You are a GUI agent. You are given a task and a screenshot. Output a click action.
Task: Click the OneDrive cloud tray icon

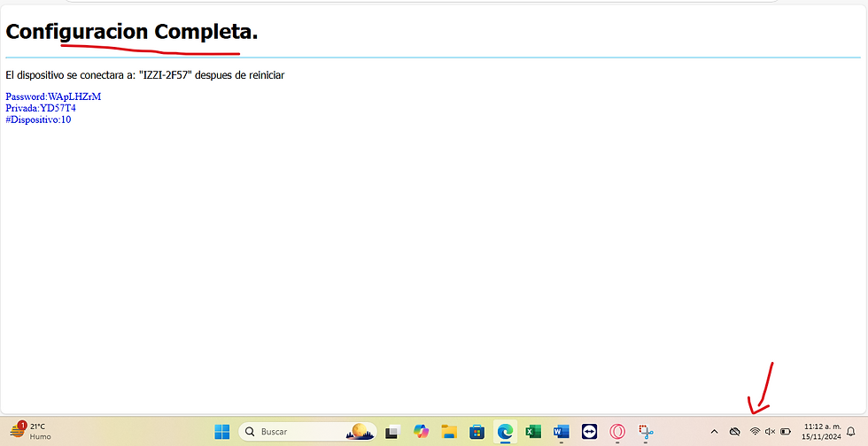click(x=734, y=432)
